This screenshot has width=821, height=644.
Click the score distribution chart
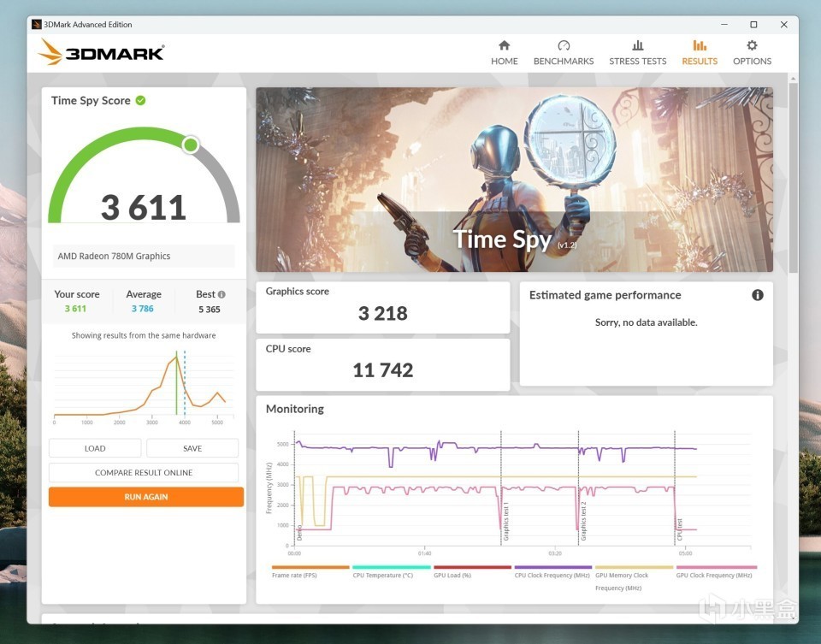(x=144, y=387)
